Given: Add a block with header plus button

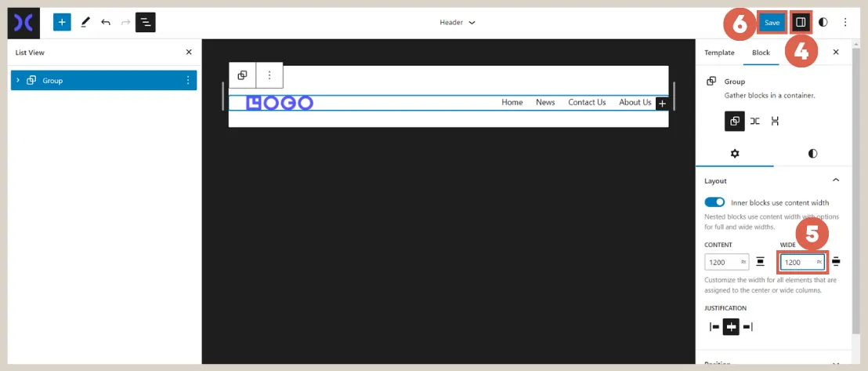Looking at the screenshot, I should click(x=662, y=104).
